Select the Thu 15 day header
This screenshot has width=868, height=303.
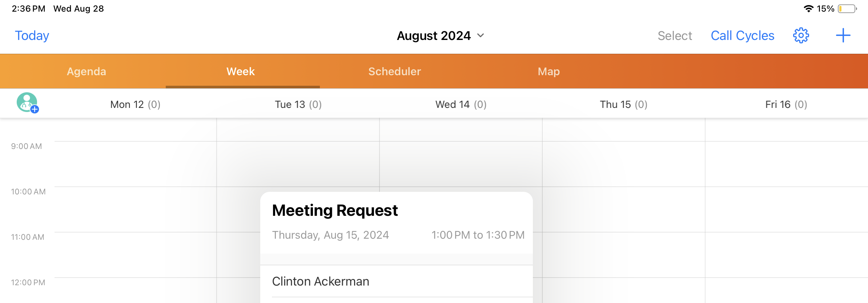[x=623, y=105]
